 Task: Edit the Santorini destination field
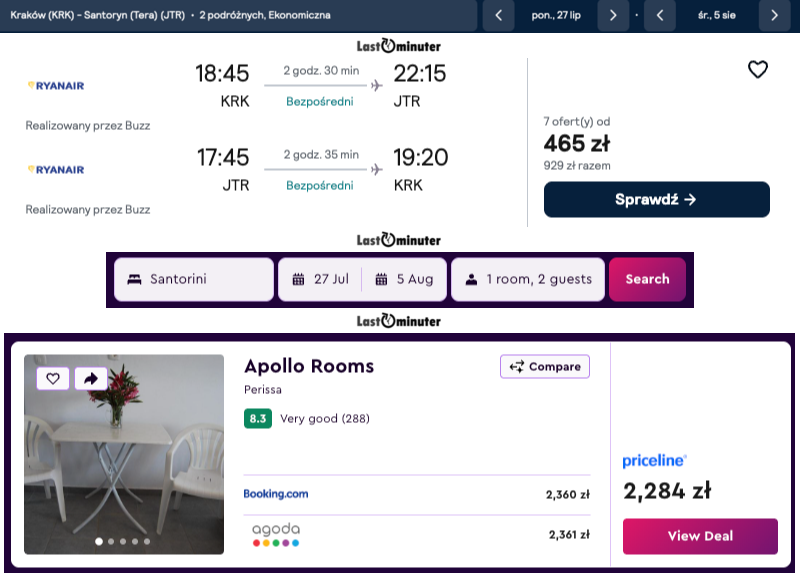point(194,279)
